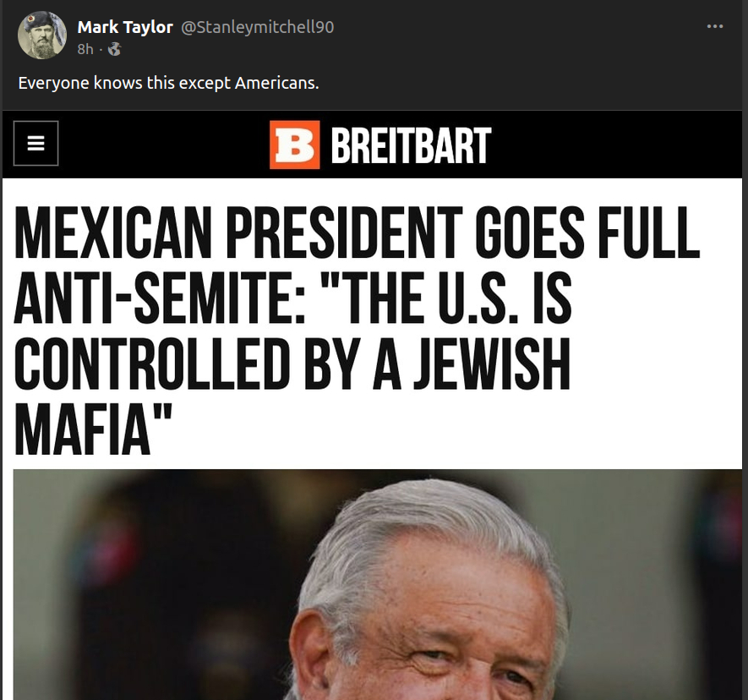Click the words CONTROLLED BY A JEWISH in headline
748x700 pixels.
point(292,364)
